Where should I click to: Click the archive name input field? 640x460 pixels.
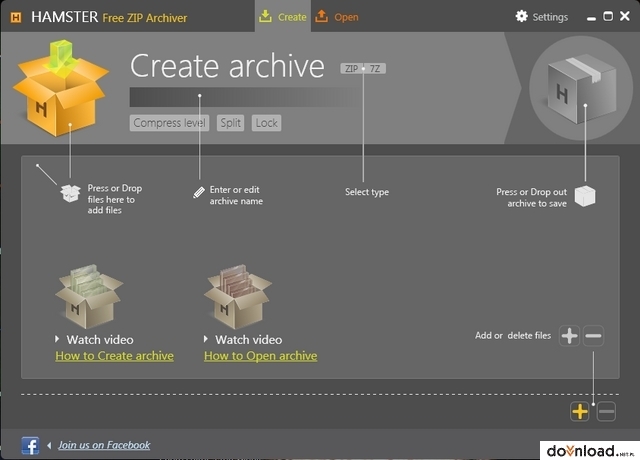click(x=245, y=97)
